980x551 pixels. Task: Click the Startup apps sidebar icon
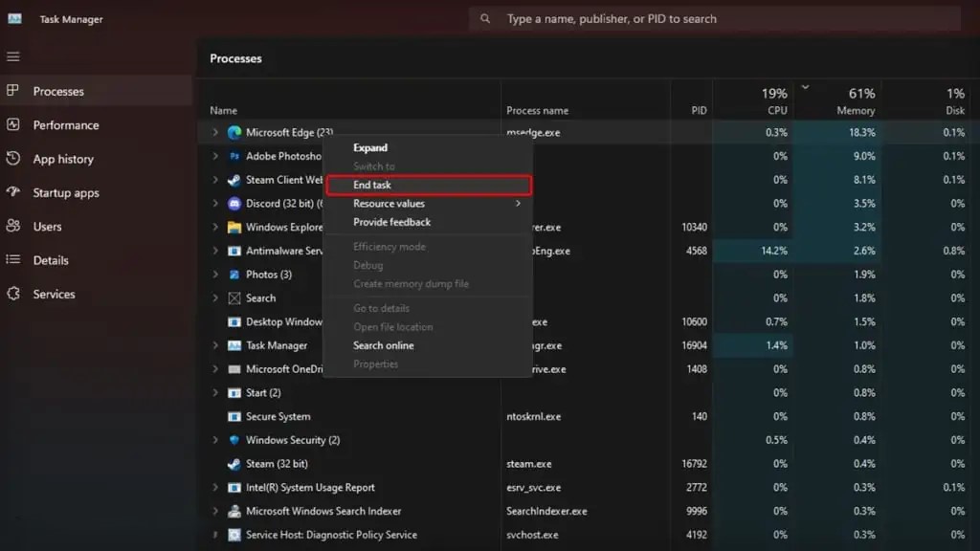click(13, 192)
